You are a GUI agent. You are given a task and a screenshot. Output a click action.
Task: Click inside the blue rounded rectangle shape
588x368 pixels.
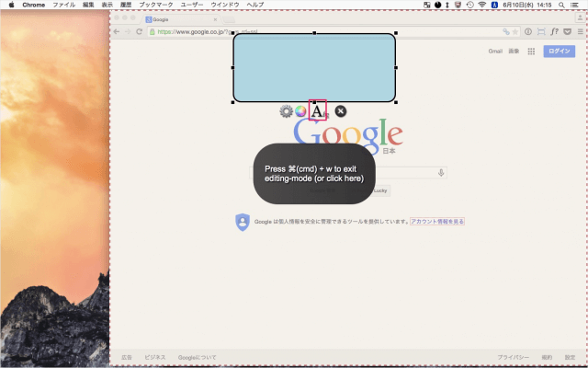click(x=314, y=67)
